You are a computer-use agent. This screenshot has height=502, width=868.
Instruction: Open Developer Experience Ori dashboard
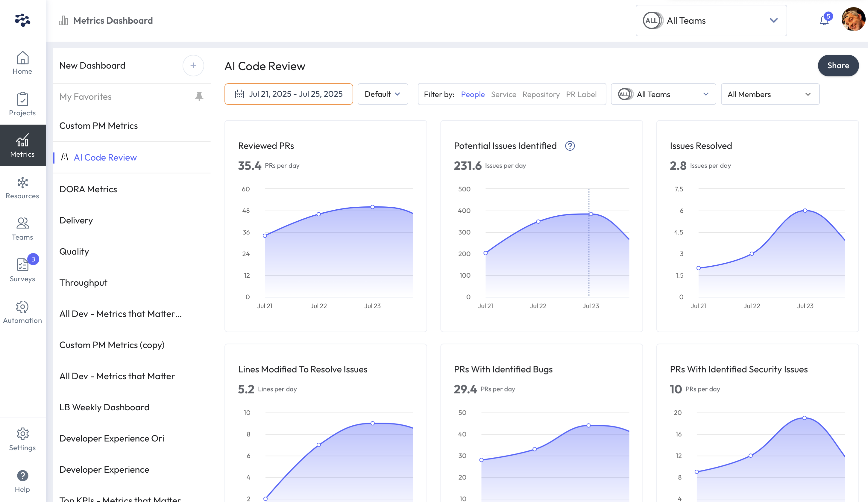point(112,439)
